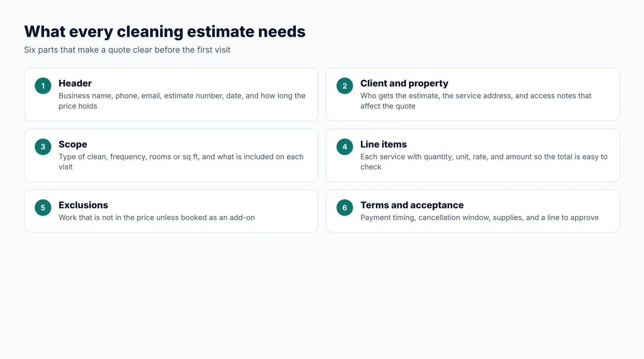Click the subtitle 'Six parts that make a quote clear'
This screenshot has height=359, width=644.
point(88,50)
